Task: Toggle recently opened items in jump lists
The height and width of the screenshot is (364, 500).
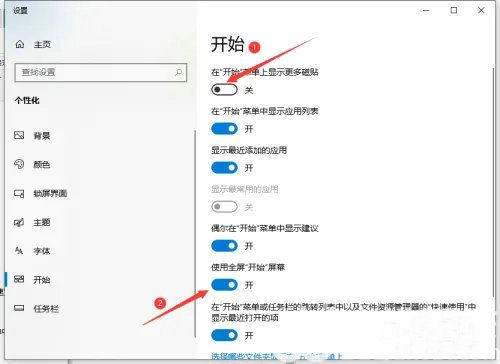Action: point(224,335)
